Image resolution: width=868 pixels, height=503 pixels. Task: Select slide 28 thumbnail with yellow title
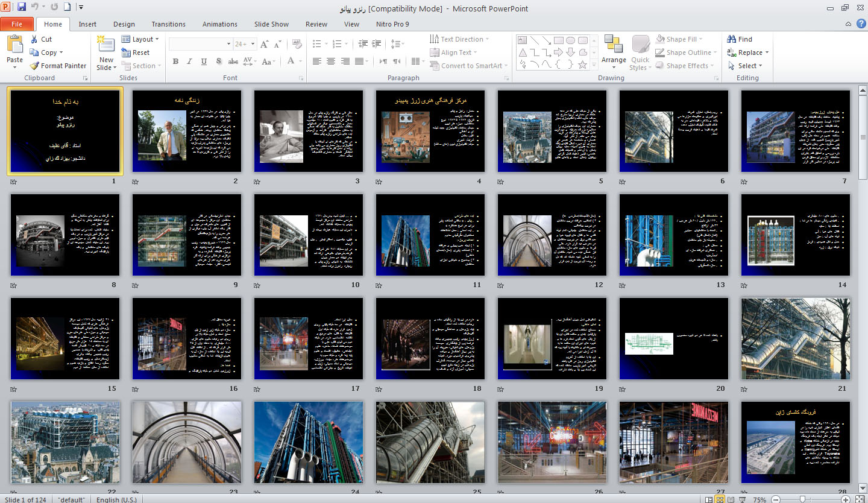point(795,441)
